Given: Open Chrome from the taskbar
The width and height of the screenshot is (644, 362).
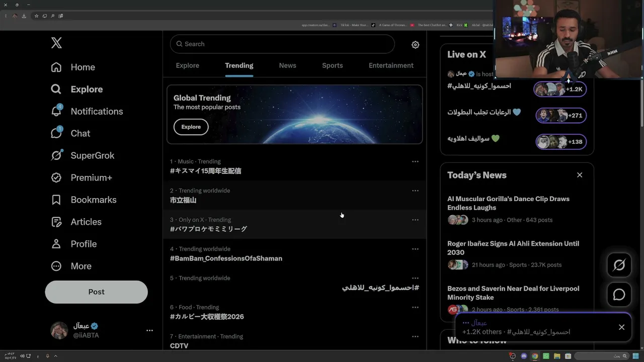Looking at the screenshot, I should click(x=535, y=356).
